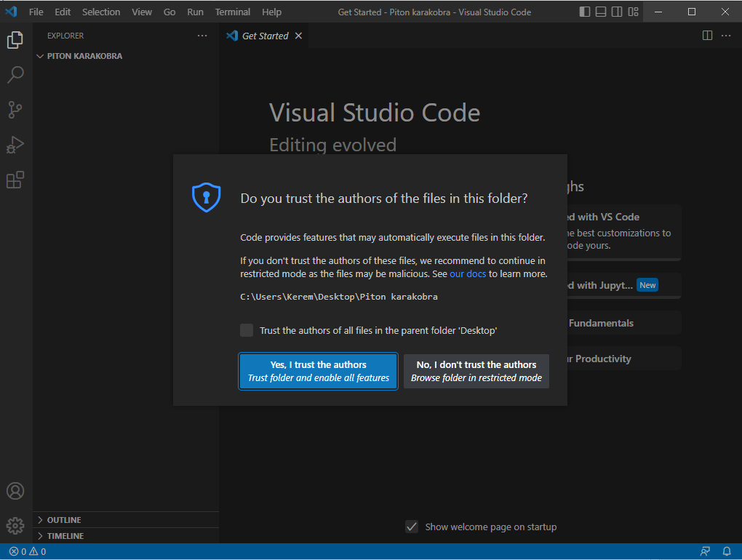Maximize the VS Code window
The width and height of the screenshot is (742, 560).
pos(692,12)
